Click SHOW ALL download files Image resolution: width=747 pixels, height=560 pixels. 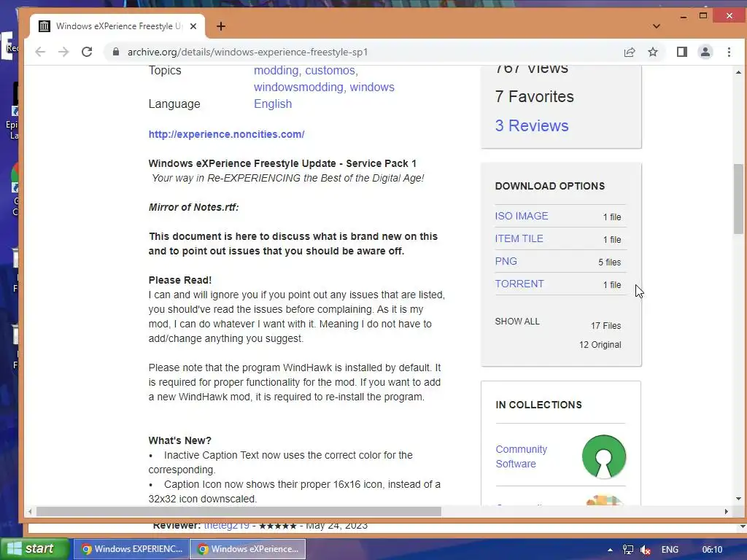517,322
